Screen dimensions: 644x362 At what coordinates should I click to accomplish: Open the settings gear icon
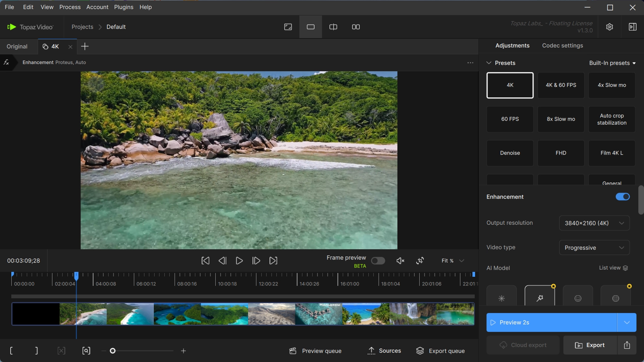click(610, 27)
